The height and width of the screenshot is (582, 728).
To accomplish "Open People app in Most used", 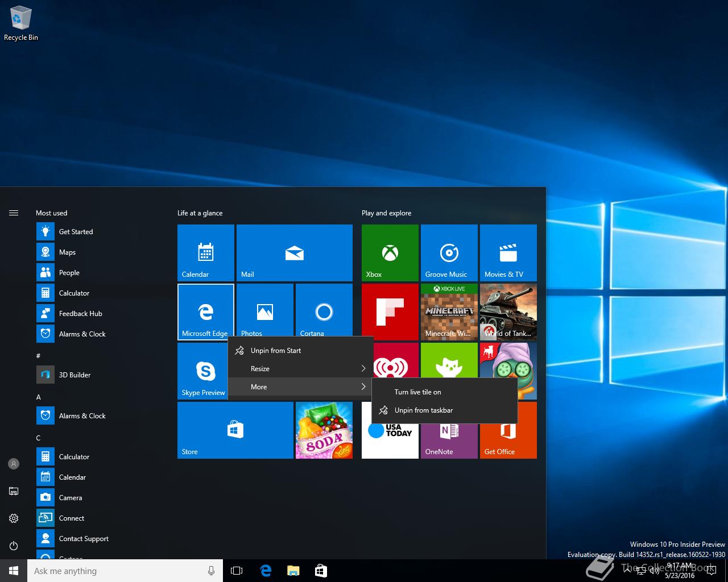I will coord(100,273).
